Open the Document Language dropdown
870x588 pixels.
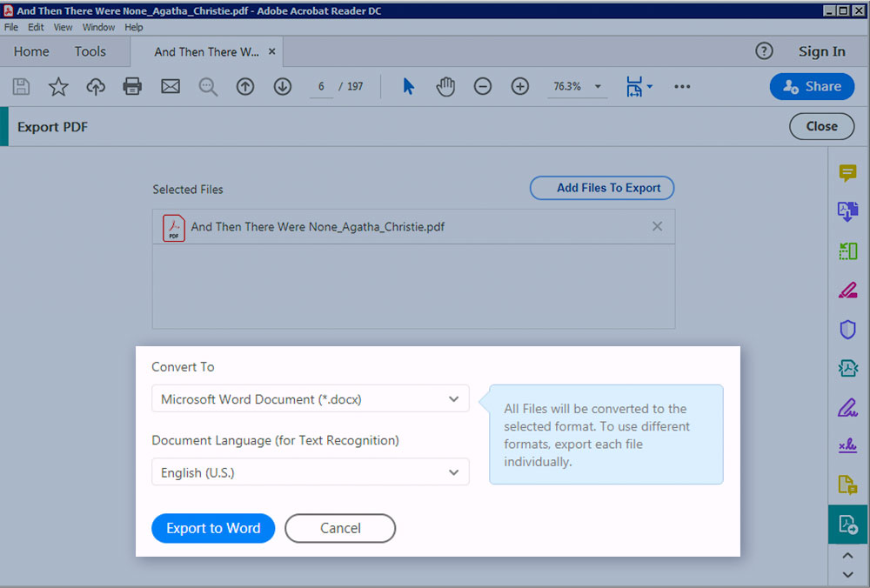[310, 471]
